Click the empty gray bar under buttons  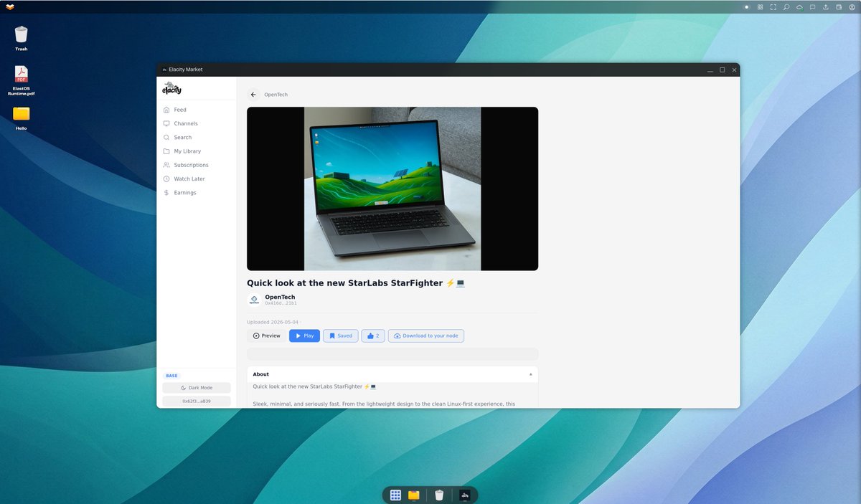coord(392,354)
